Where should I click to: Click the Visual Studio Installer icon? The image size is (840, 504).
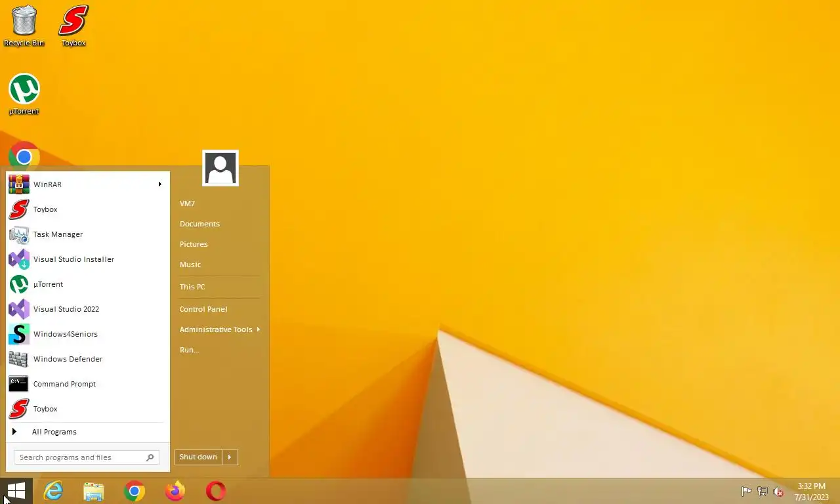coord(18,259)
